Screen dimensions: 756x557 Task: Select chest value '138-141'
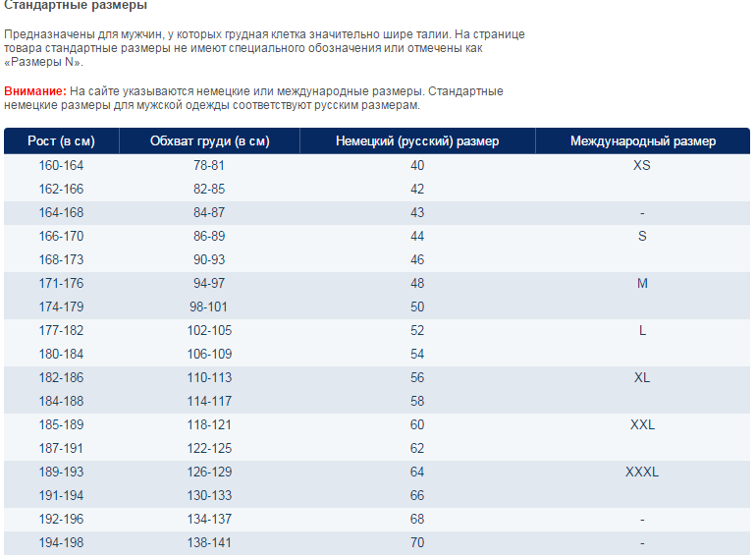pos(209,542)
